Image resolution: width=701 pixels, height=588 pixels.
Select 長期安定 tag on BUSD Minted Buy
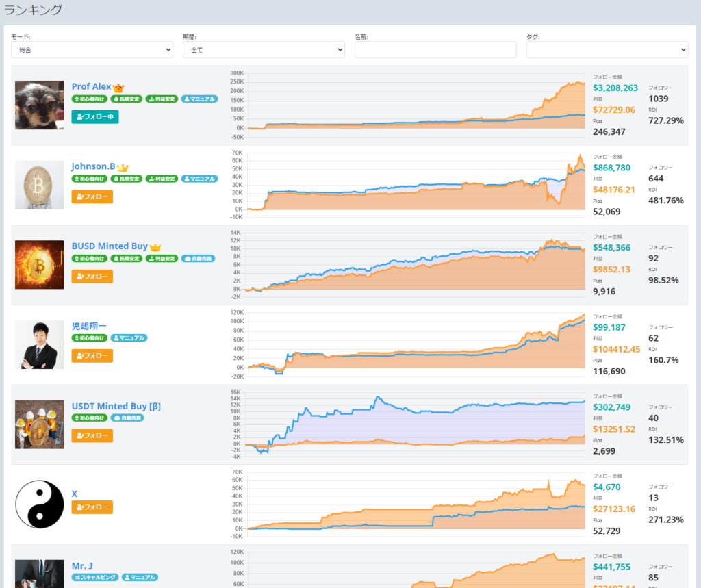click(x=127, y=259)
